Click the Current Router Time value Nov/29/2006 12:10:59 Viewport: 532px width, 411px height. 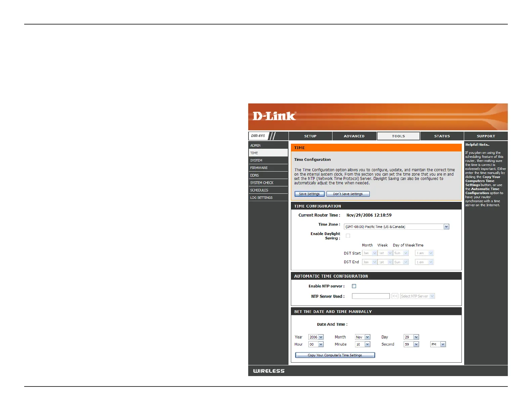click(369, 215)
